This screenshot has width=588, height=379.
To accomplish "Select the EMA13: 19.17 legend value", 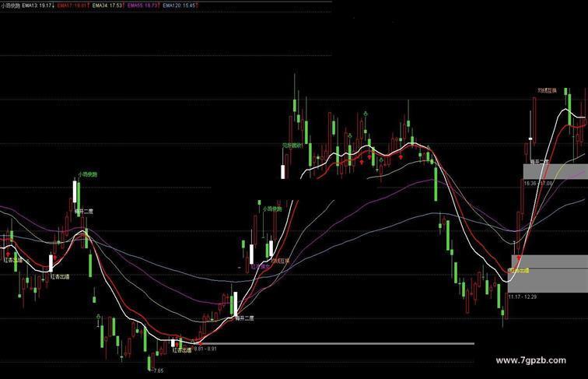I will [37, 5].
